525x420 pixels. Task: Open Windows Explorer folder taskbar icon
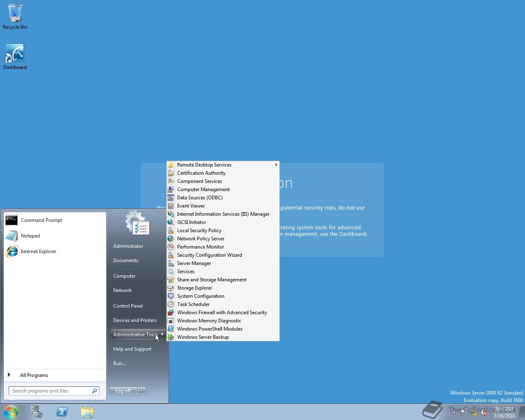click(87, 412)
